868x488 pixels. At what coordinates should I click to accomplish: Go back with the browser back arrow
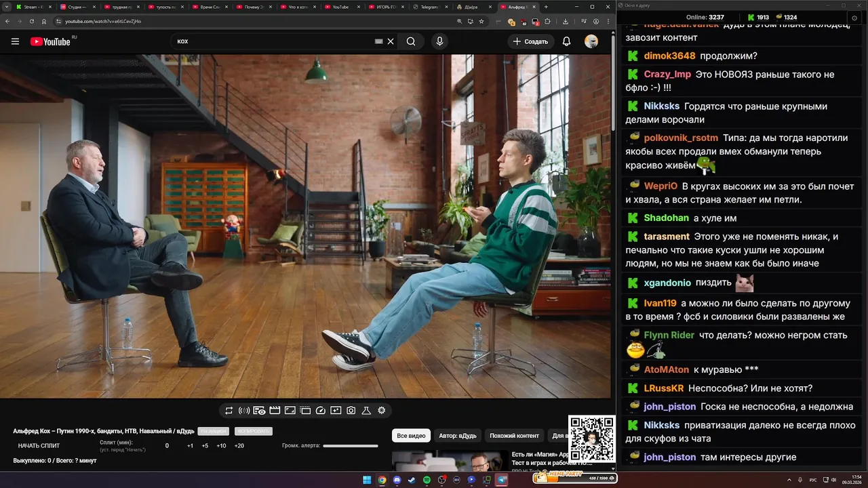tap(6, 21)
